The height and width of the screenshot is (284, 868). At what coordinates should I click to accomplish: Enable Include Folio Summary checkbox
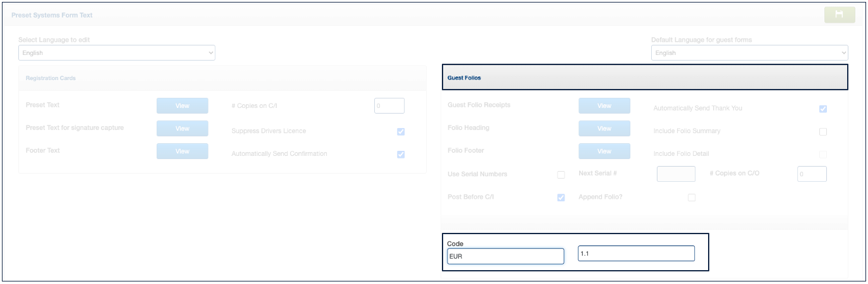pyautogui.click(x=822, y=132)
